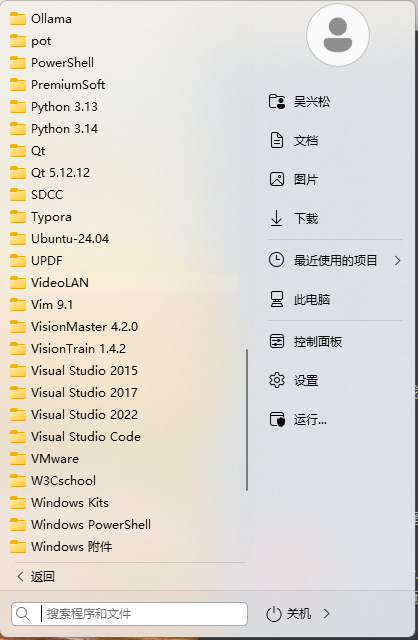
Task: Click the UPDF folder icon
Action: [x=18, y=261]
